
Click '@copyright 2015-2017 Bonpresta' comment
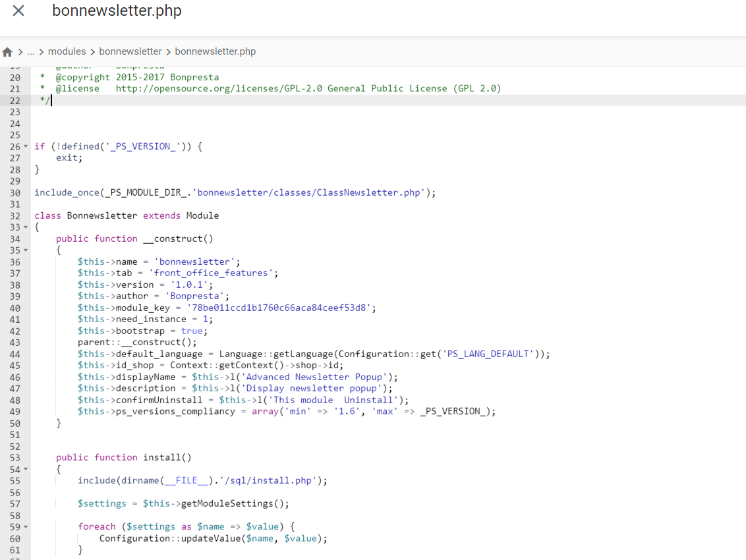click(x=138, y=77)
